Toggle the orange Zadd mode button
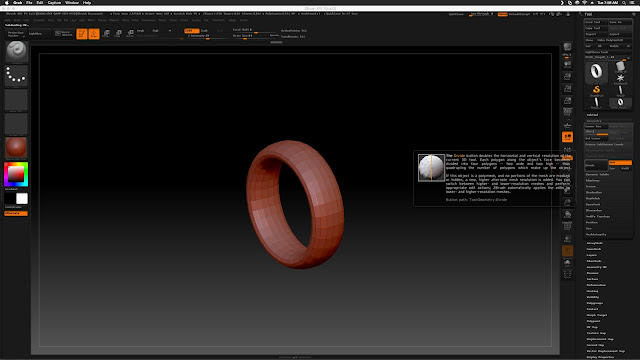The width and height of the screenshot is (640, 360). point(191,31)
